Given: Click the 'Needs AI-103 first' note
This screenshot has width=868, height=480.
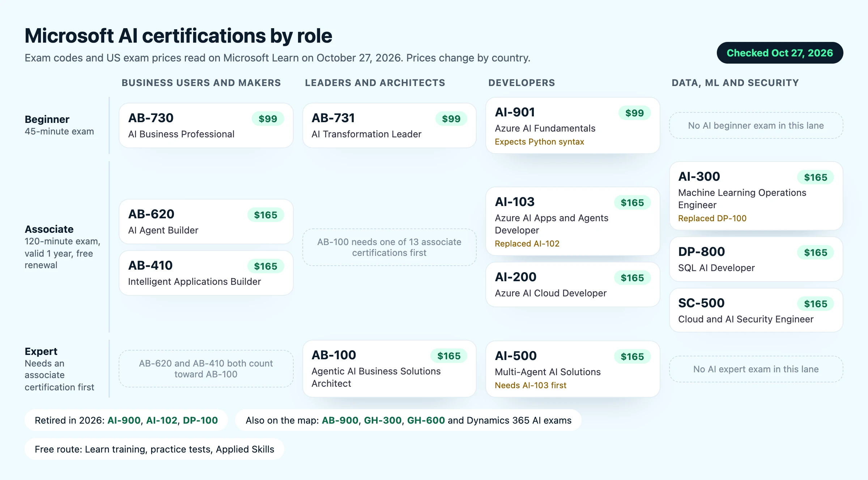Looking at the screenshot, I should pyautogui.click(x=531, y=385).
